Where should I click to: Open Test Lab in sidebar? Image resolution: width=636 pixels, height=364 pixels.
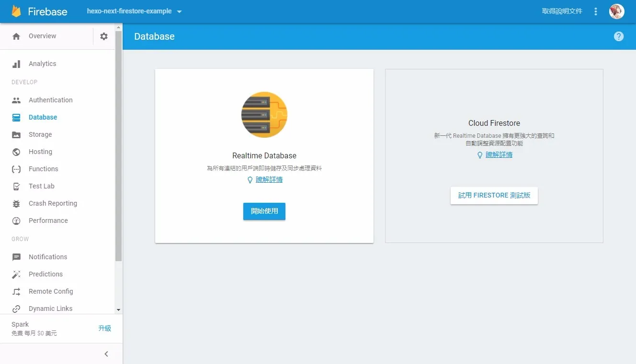pyautogui.click(x=42, y=186)
